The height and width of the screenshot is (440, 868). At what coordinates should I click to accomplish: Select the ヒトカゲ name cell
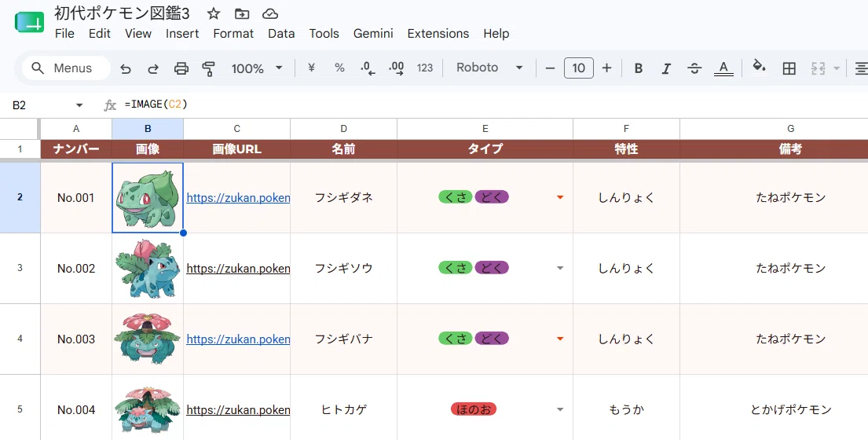coord(344,409)
